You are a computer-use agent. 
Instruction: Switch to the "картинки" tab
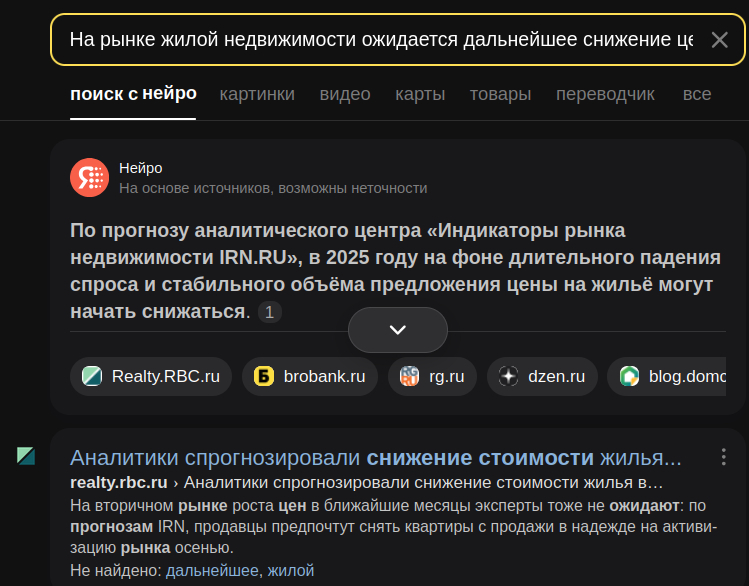click(257, 94)
